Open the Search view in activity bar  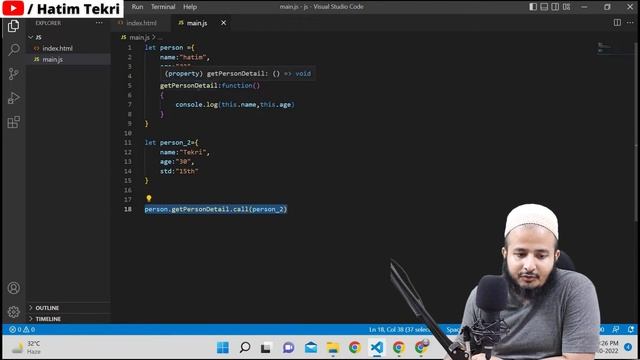(13, 50)
